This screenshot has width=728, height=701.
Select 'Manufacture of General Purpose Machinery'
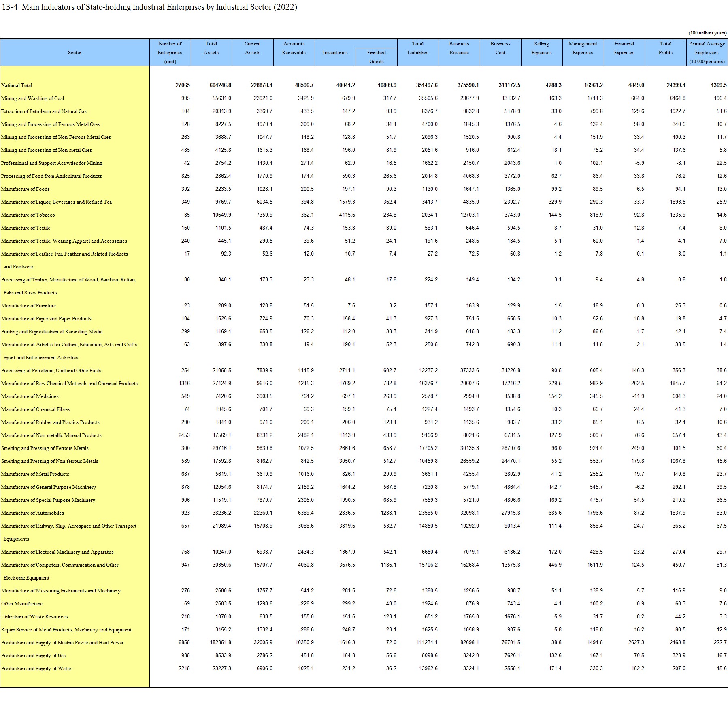pos(49,487)
